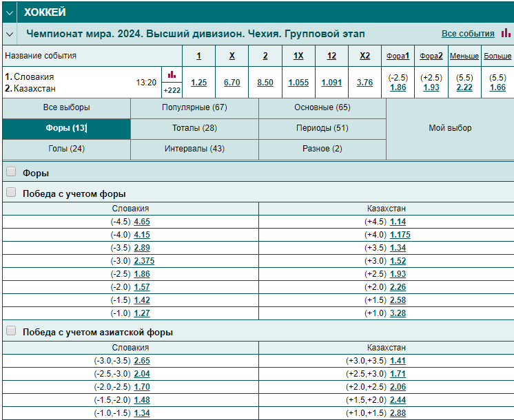Viewport: 514px width, 420px height.
Task: Select the Форы (13) tab
Action: coord(67,129)
